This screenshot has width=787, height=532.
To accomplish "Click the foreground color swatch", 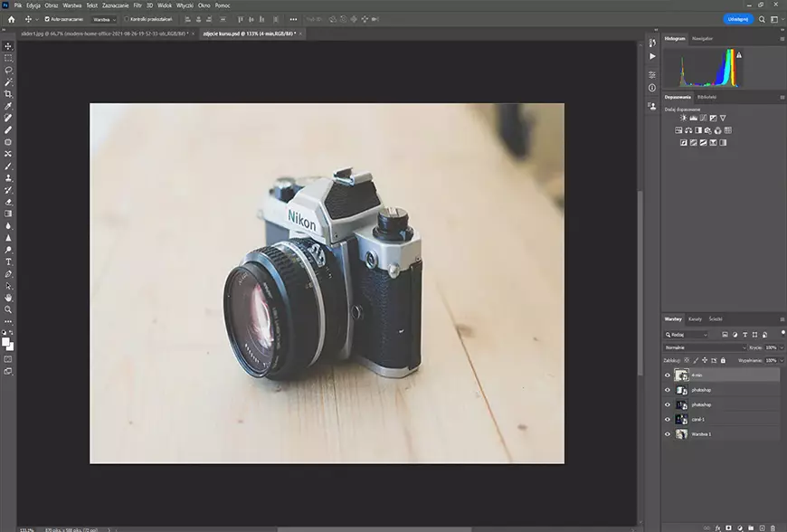I will coord(5,342).
